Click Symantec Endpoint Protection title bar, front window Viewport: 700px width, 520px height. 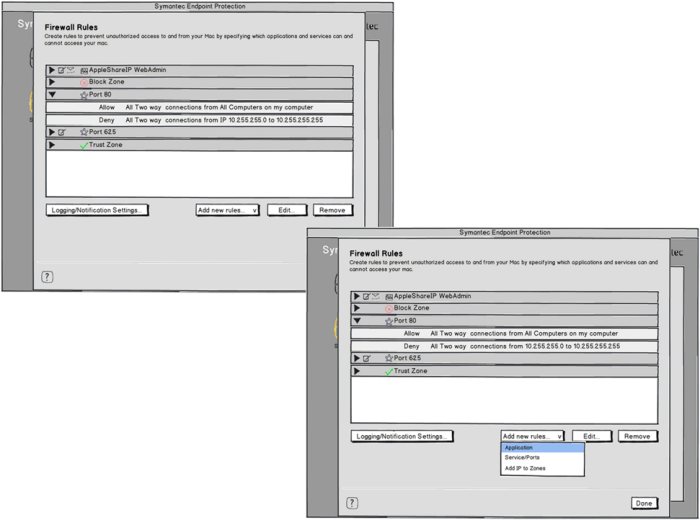503,233
